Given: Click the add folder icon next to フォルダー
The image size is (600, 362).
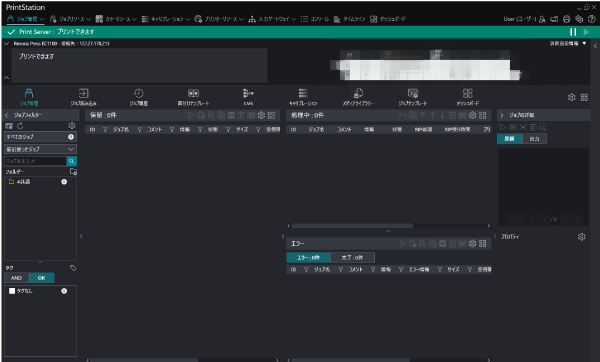Looking at the screenshot, I should click(73, 171).
